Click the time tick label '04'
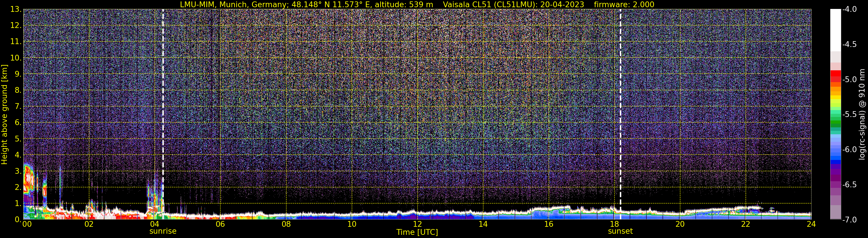 click(154, 224)
